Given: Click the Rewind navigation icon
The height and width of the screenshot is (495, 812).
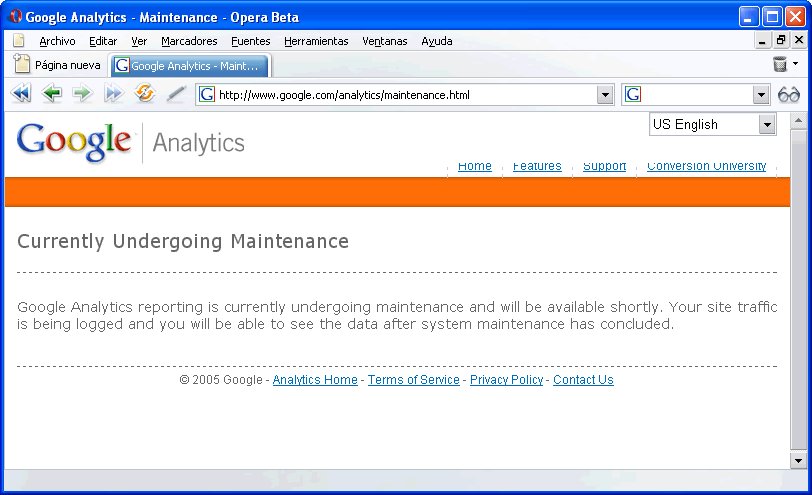Looking at the screenshot, I should point(21,94).
